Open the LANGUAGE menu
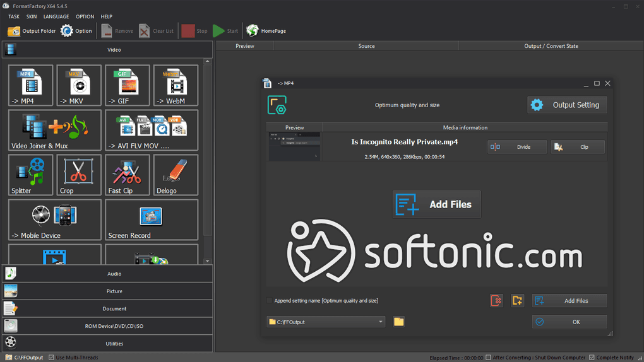 point(56,16)
